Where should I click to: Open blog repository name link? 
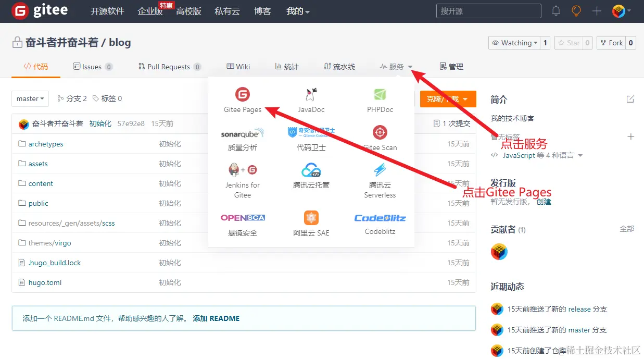120,43
